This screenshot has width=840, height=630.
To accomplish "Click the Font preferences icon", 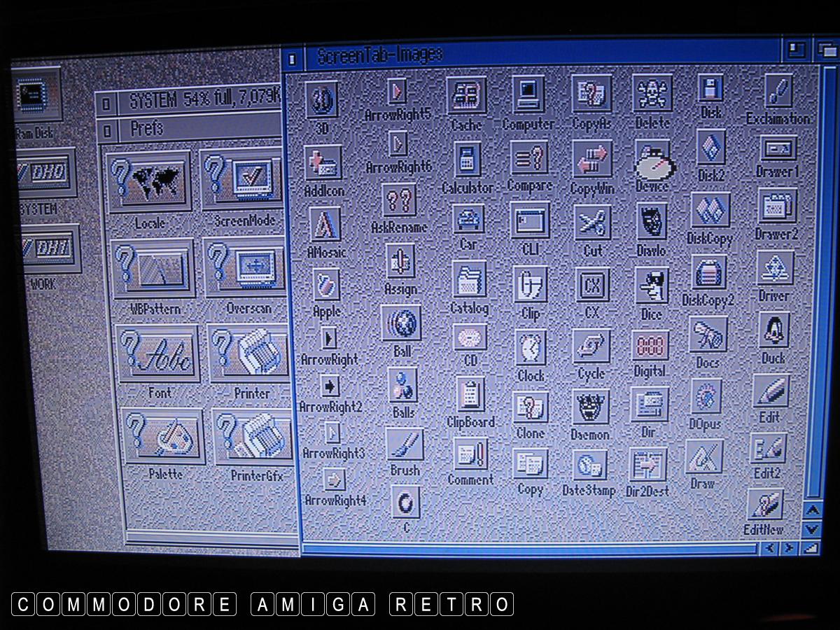I will pyautogui.click(x=158, y=353).
